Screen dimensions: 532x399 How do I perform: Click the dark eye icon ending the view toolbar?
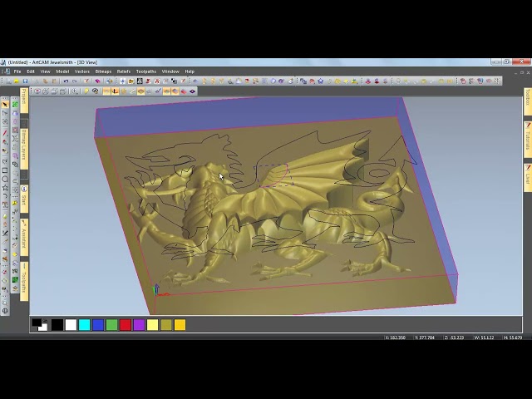pos(192,91)
